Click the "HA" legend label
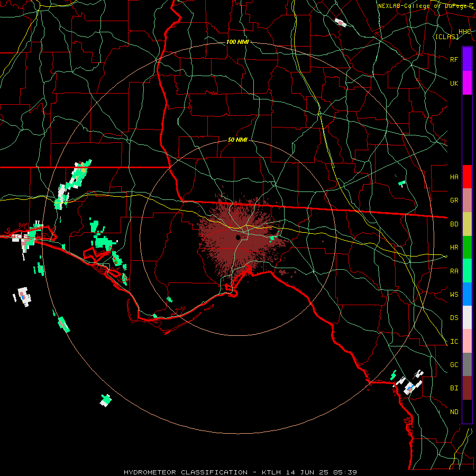Viewport: 476px width, 476px height. (x=454, y=177)
